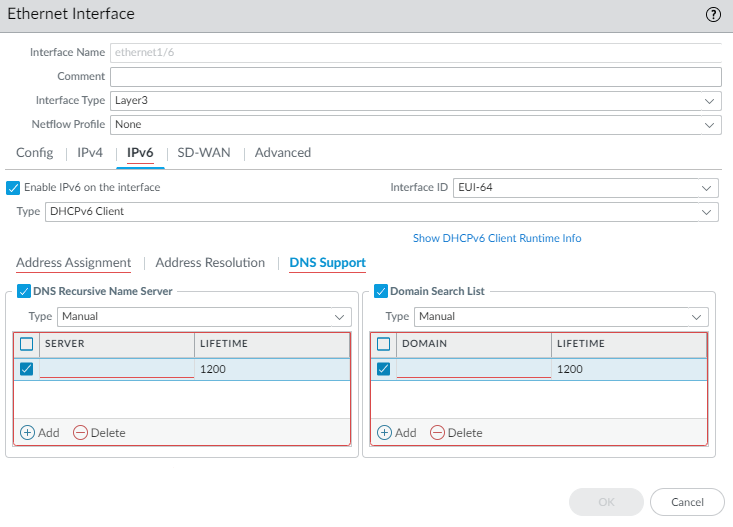This screenshot has height=527, width=733.
Task: Click Add under DNS server table
Action: (39, 433)
